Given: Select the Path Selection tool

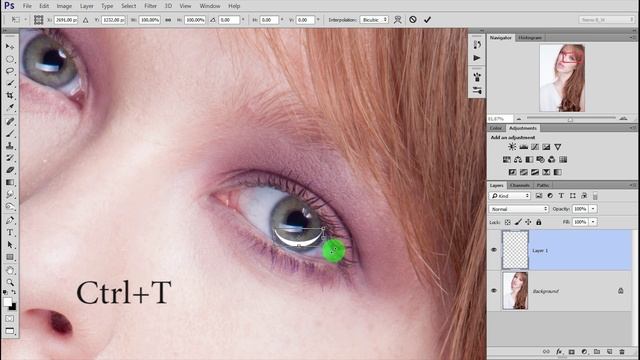Looking at the screenshot, I should click(x=10, y=245).
